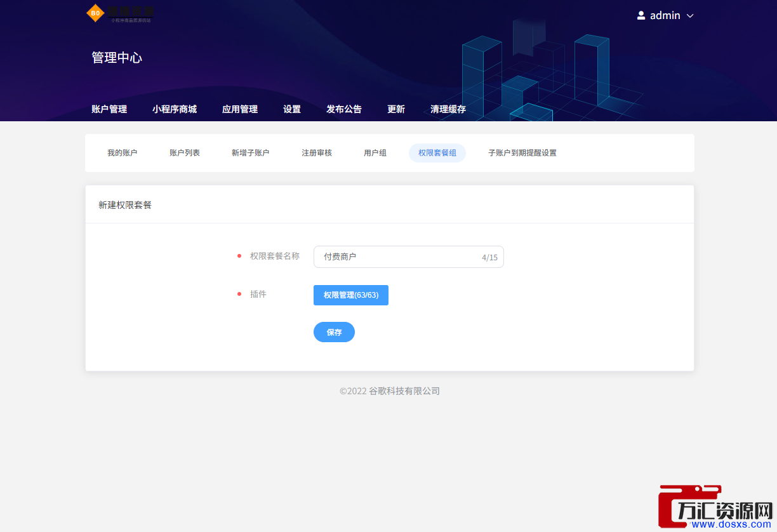777x532 pixels.
Task: Click the 更新 navigation item
Action: (396, 109)
